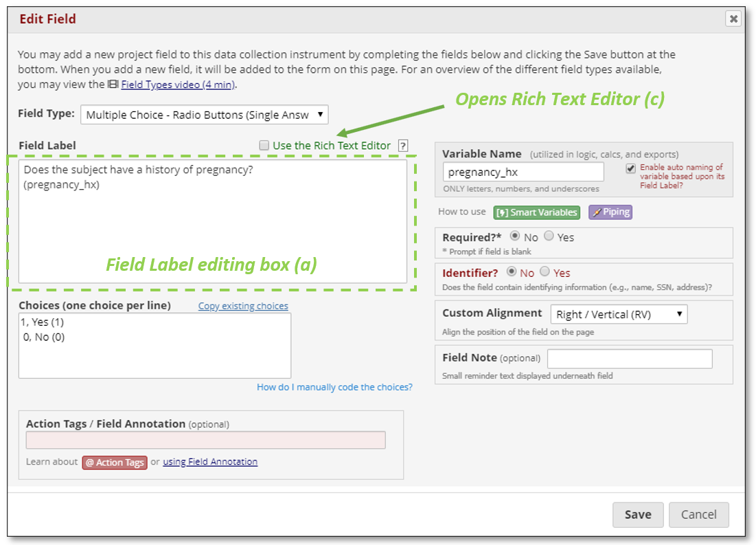756x545 pixels.
Task: Expand the Custom Alignment dropdown
Action: [619, 315]
